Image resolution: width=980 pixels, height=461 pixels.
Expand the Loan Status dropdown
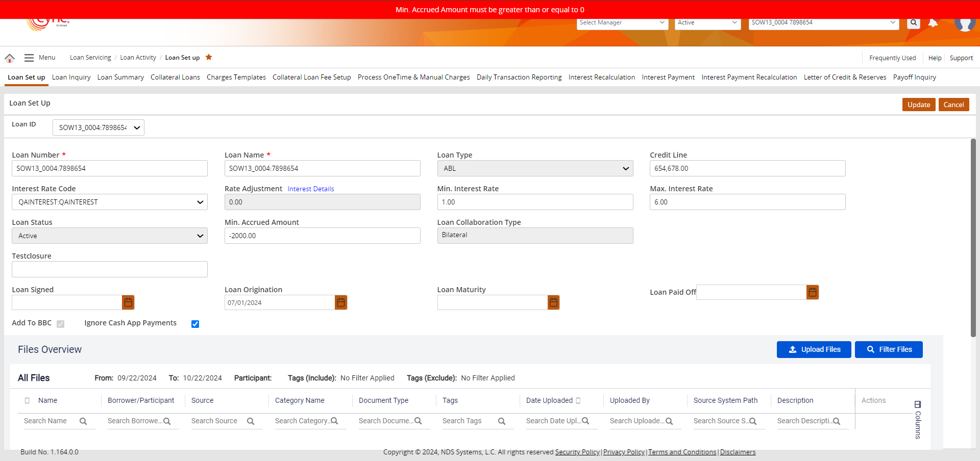pos(110,236)
